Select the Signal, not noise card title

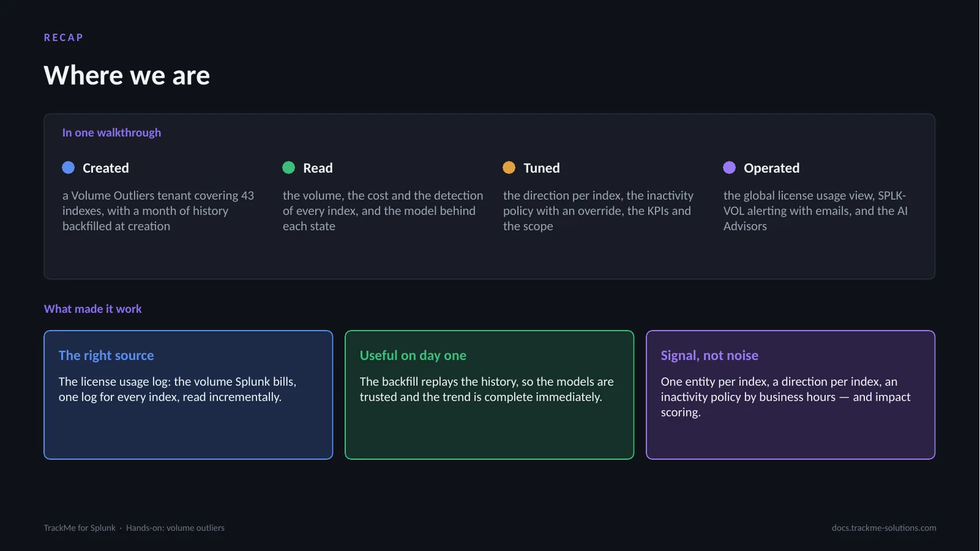(x=709, y=355)
